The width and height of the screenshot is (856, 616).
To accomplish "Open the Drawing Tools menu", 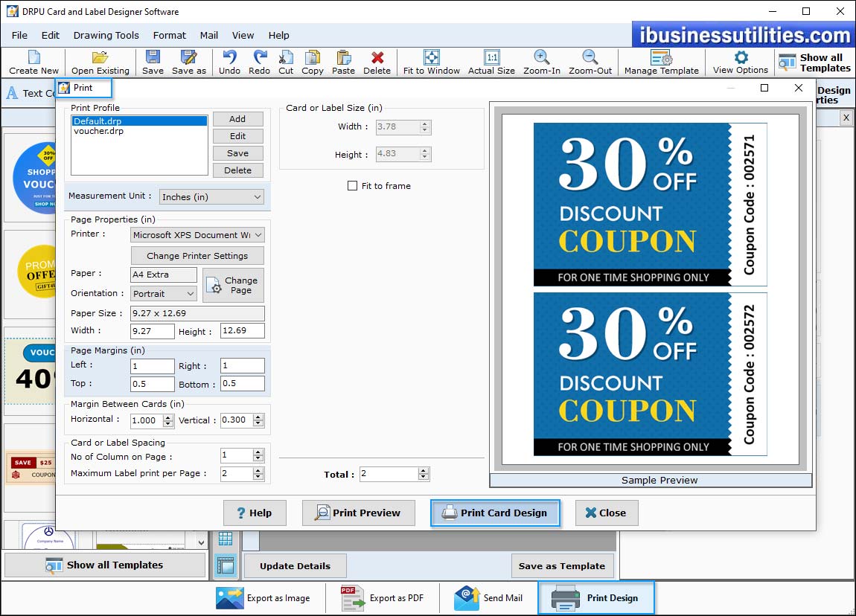I will pos(106,35).
